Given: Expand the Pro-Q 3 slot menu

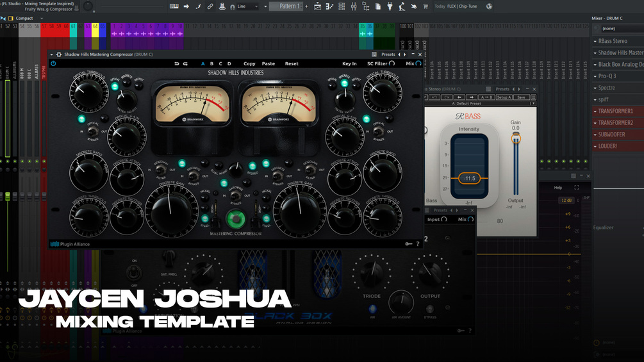Looking at the screenshot, I should (x=595, y=76).
